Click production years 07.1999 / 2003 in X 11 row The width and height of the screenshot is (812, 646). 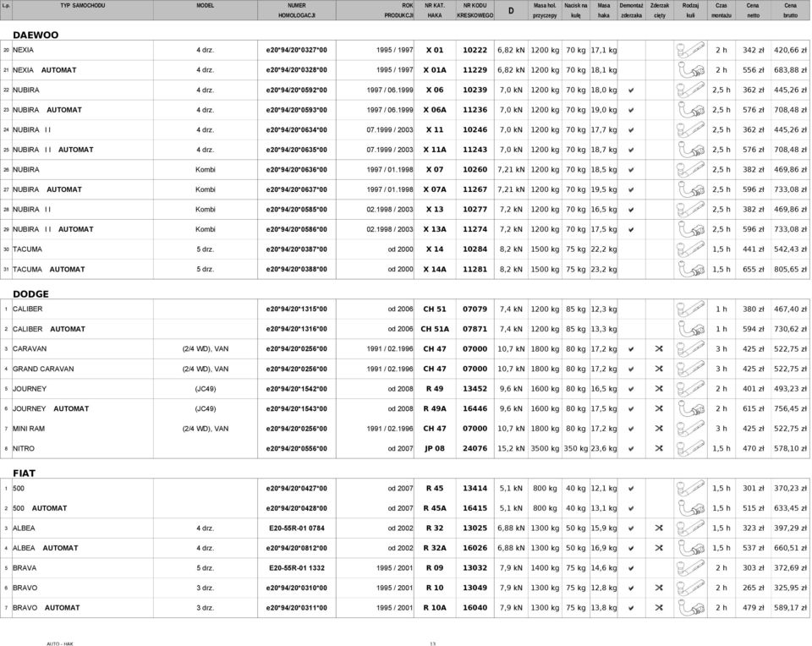[x=390, y=130]
